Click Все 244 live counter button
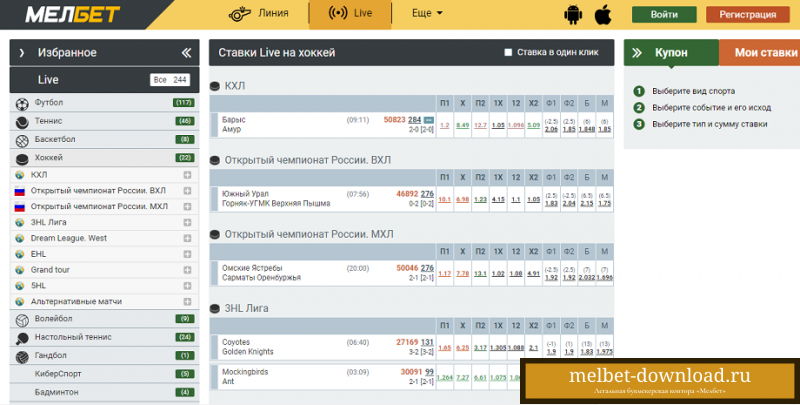800x405 pixels. pyautogui.click(x=170, y=80)
